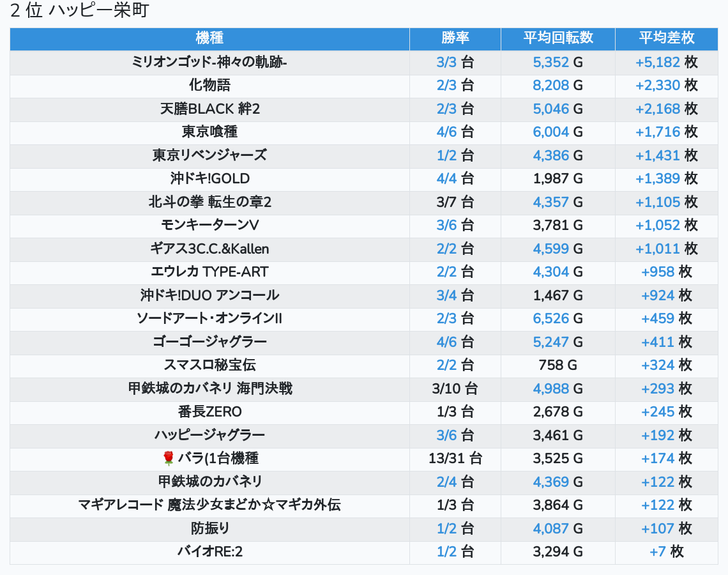This screenshot has height=575, width=728.
Task: Click the +1,389 枚 difference value
Action: (666, 179)
